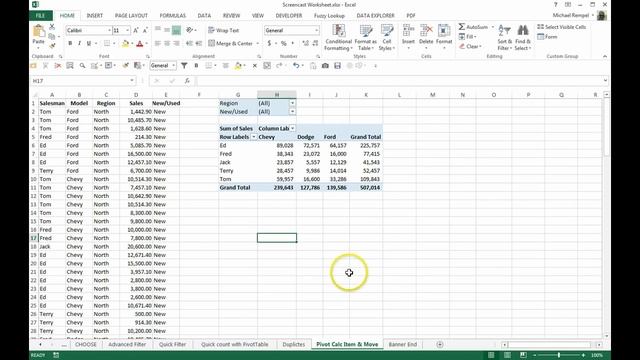
Task: Click the save floppy icon in the Quick Access Toolbar
Action: pyautogui.click(x=337, y=66)
